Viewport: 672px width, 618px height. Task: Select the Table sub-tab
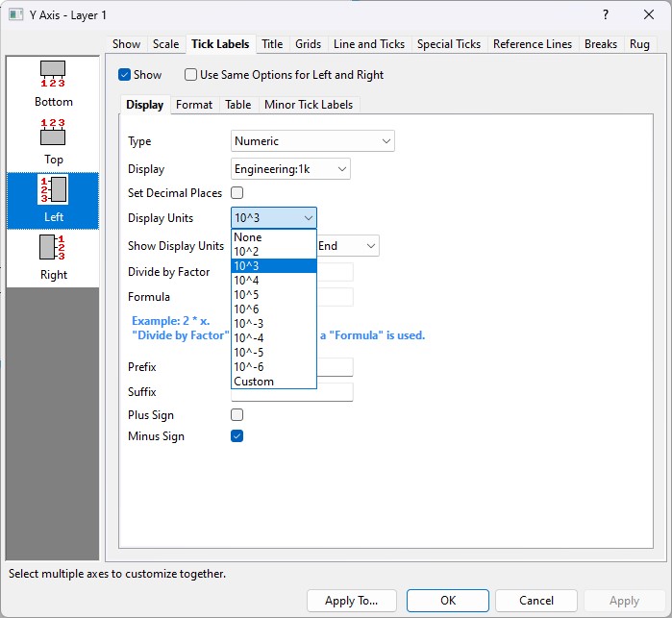(x=238, y=105)
